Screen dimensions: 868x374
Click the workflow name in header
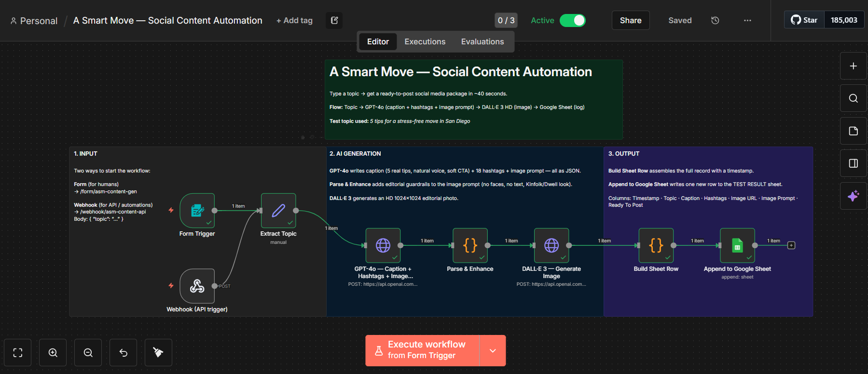click(167, 21)
